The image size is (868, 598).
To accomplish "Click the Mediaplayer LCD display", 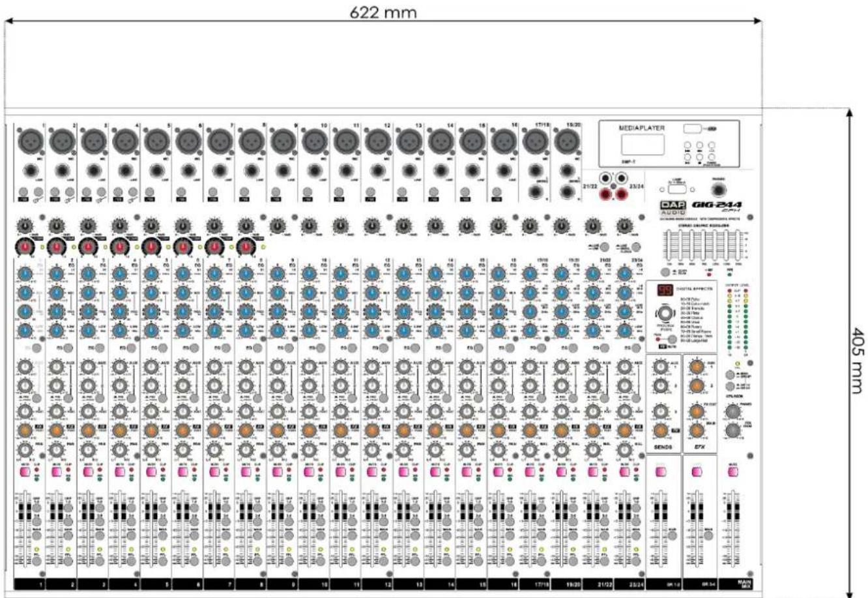I will [643, 145].
